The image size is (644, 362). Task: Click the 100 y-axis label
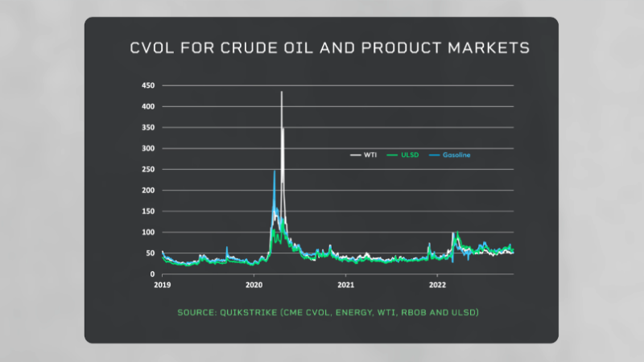pyautogui.click(x=148, y=232)
